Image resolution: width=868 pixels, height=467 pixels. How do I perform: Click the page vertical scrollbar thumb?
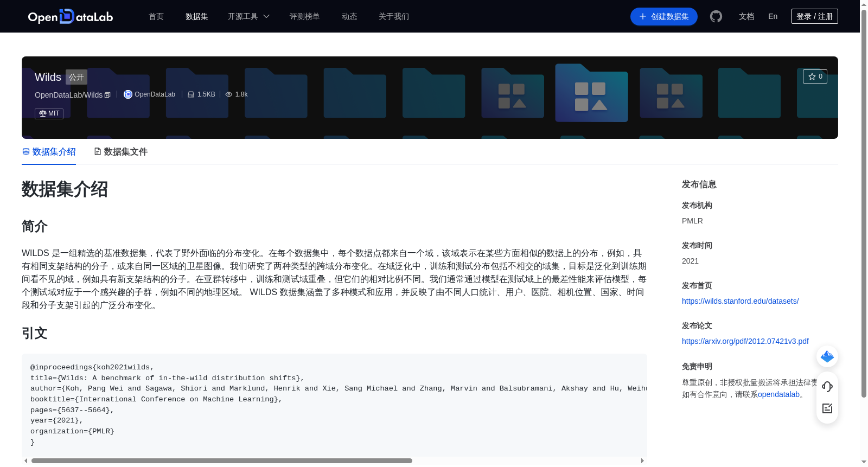864,203
